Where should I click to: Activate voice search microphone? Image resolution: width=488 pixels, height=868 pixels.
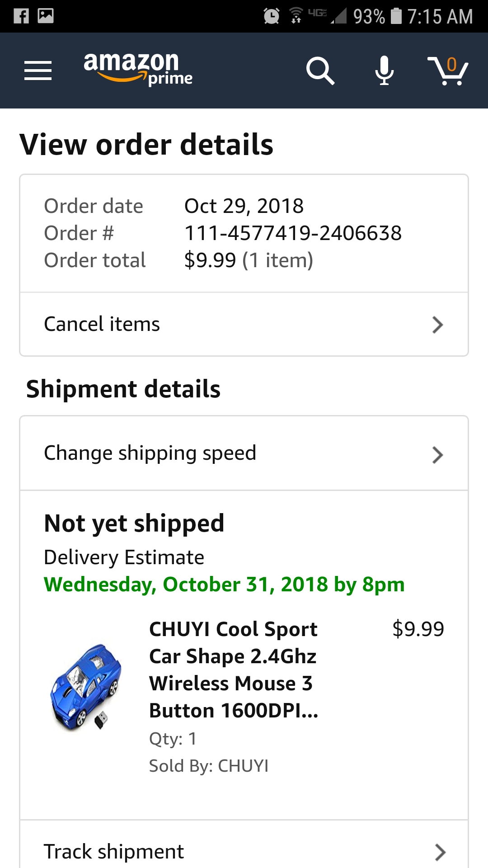pos(384,71)
